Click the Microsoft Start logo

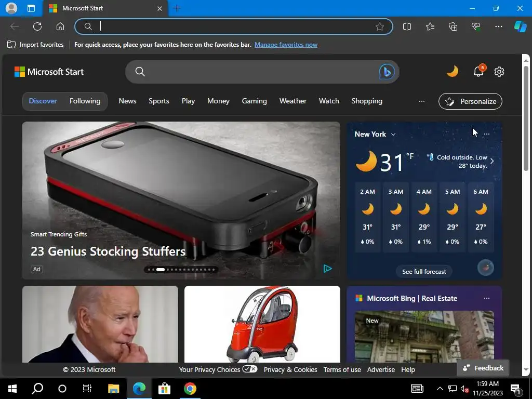point(49,72)
